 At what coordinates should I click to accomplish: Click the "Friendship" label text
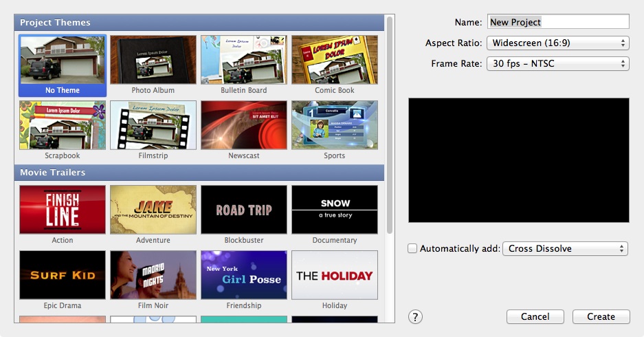[x=244, y=305]
